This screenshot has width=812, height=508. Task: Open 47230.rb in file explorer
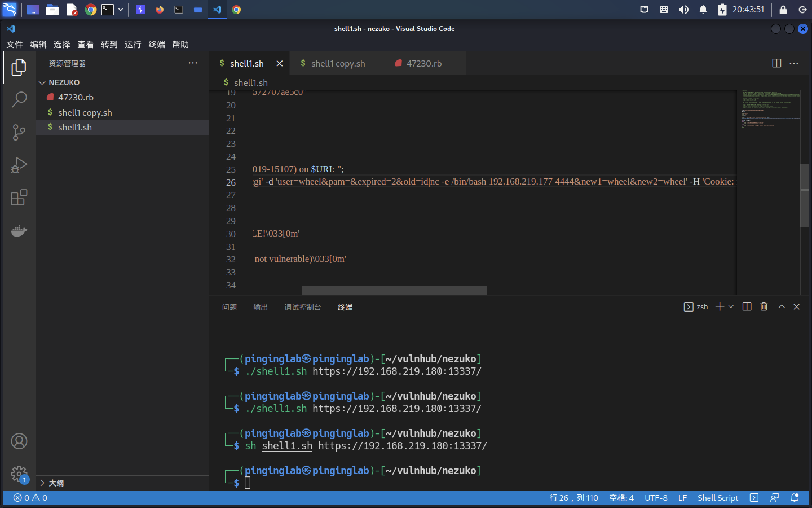(x=122, y=97)
